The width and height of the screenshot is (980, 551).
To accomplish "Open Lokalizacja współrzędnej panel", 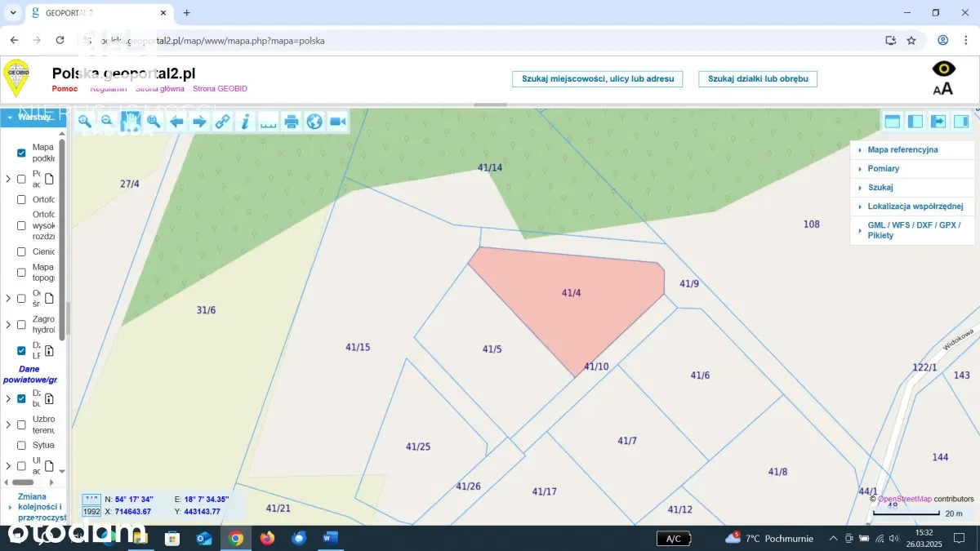I will click(x=915, y=207).
